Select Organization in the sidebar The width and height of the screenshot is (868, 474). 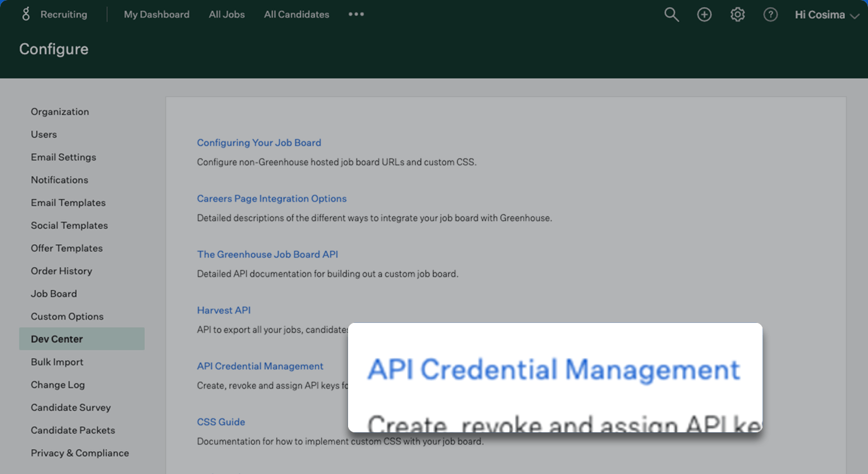60,112
